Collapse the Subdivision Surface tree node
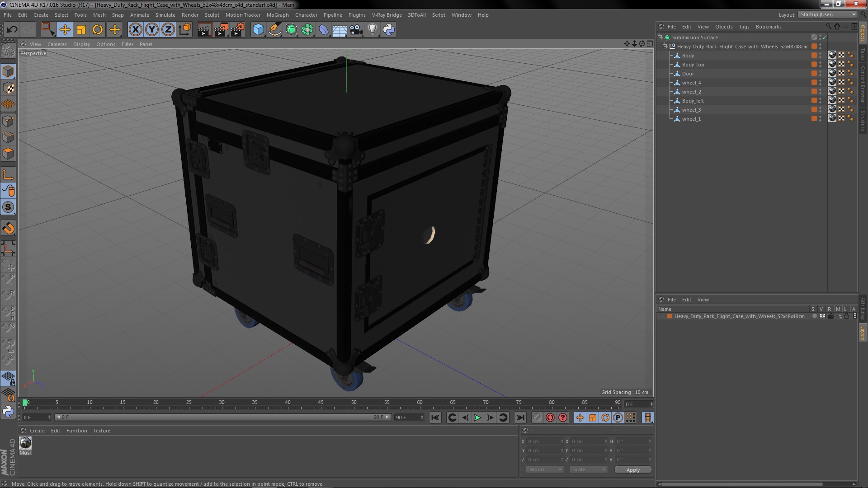 [660, 38]
